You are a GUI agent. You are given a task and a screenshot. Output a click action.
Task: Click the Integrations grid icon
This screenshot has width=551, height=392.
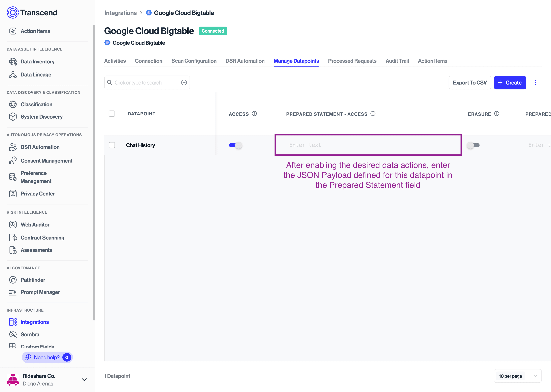click(13, 322)
